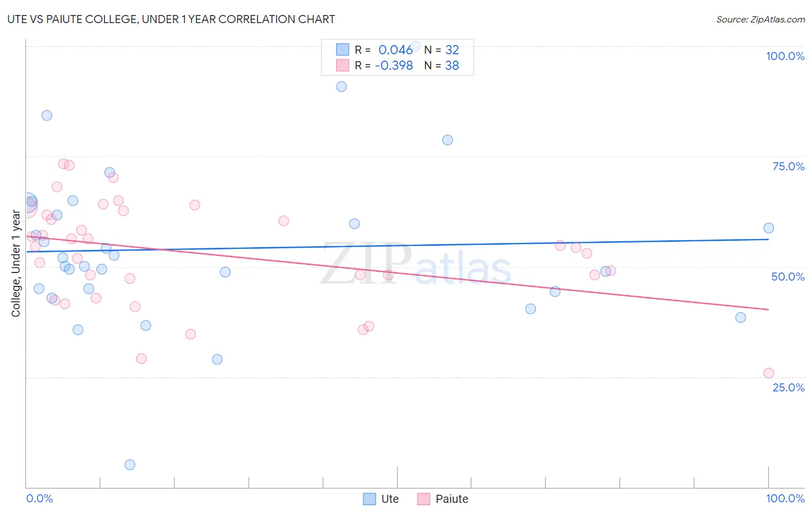
Task: Click the 100.0% y-axis label
Action: [785, 56]
